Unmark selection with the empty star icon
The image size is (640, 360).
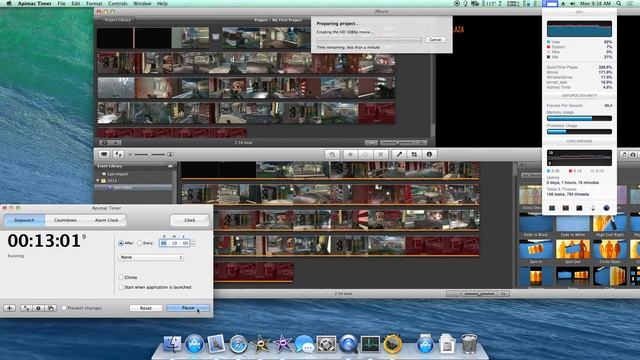coord(365,154)
